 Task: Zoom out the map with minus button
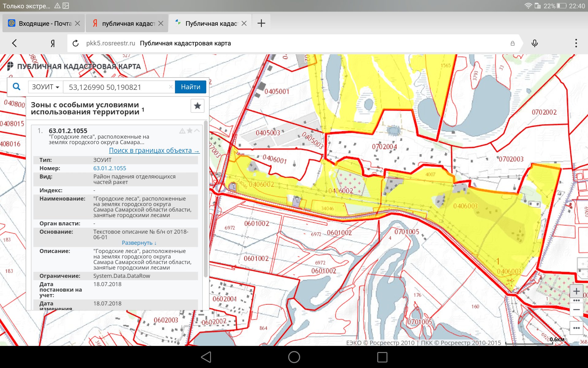(576, 310)
